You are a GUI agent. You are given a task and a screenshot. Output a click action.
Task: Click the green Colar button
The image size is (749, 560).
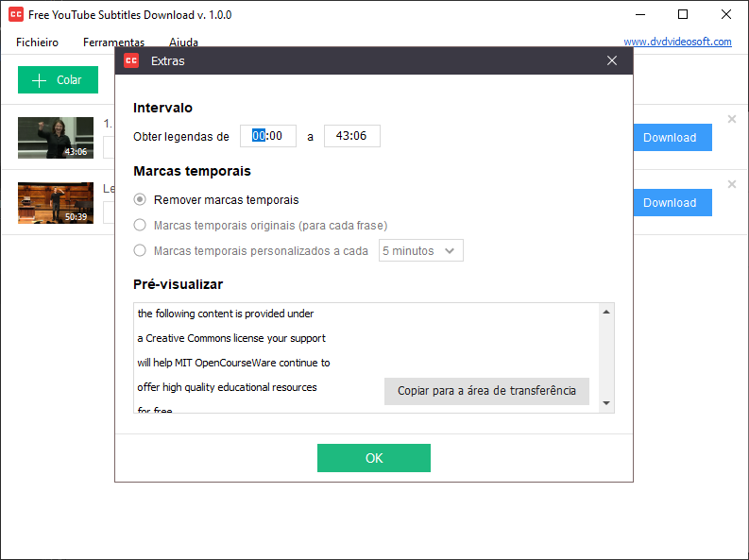tap(58, 79)
